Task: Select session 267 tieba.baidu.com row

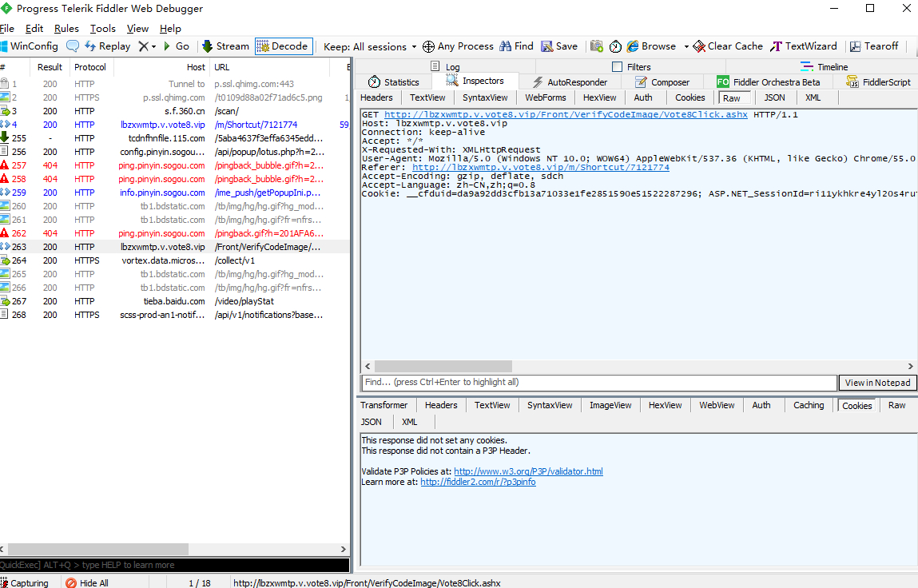Action: point(174,301)
